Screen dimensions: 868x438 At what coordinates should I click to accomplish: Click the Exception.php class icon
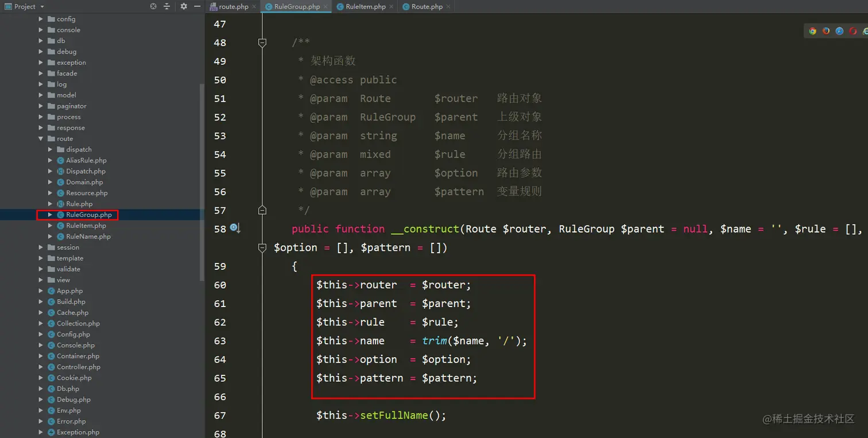51,432
